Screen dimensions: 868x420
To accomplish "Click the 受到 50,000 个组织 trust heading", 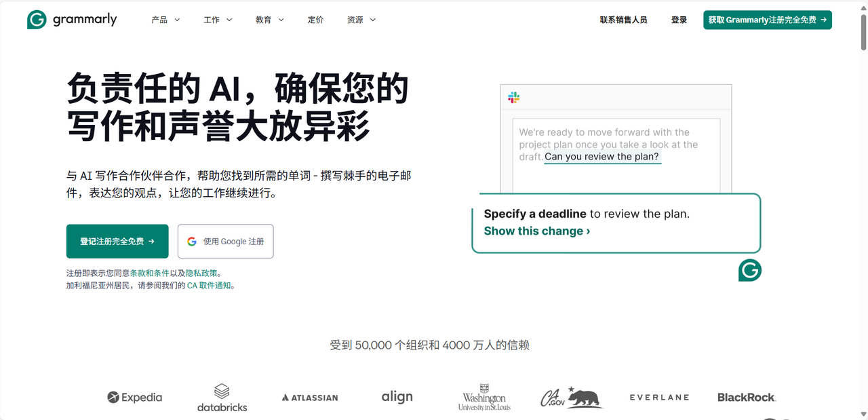I will tap(429, 345).
